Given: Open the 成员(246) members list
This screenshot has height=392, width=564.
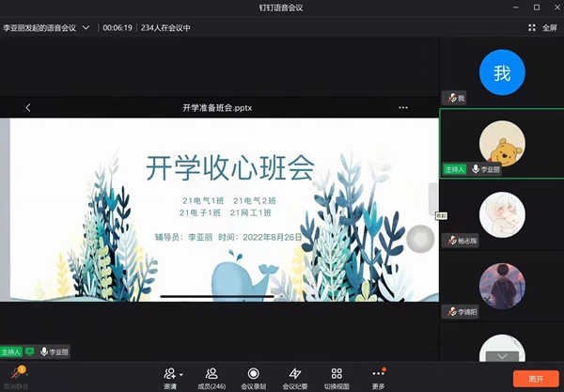Looking at the screenshot, I should point(211,377).
